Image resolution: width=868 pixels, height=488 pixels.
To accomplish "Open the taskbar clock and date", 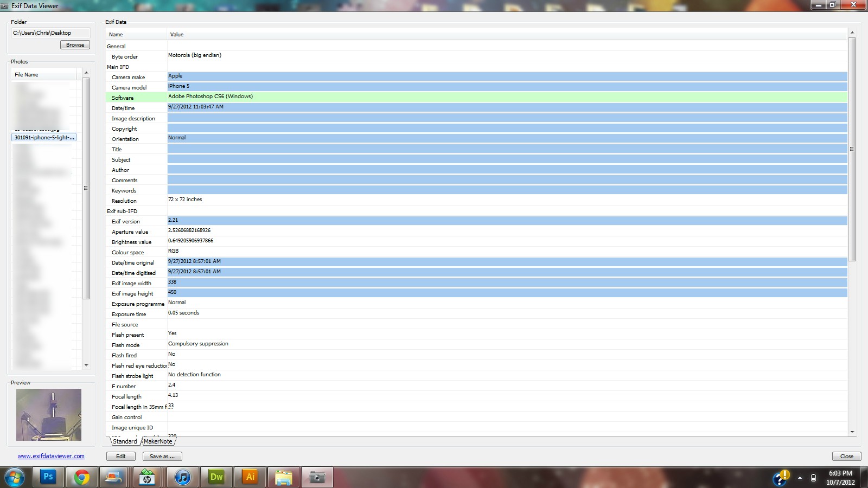I will pyautogui.click(x=840, y=478).
